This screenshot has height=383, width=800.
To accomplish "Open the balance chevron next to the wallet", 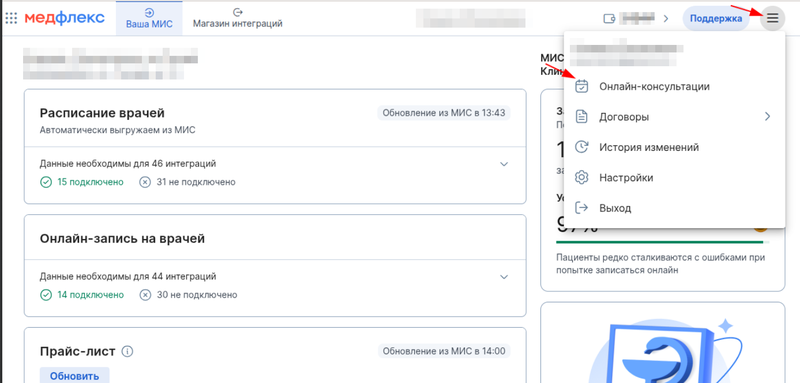I will pos(665,19).
